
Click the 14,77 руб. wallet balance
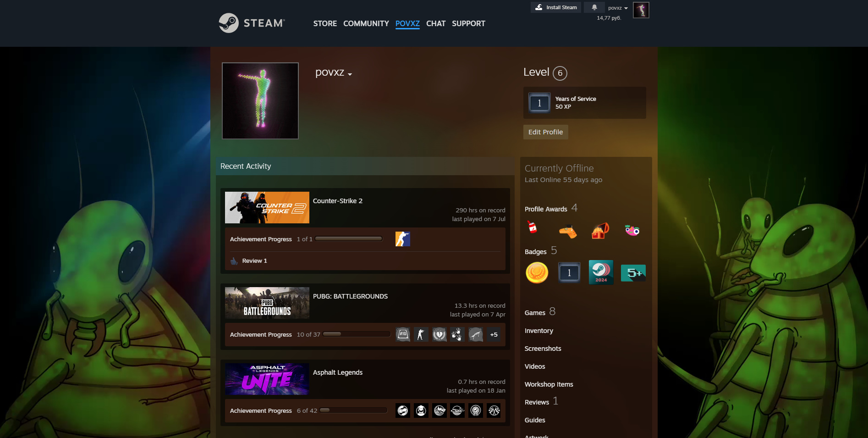click(609, 18)
